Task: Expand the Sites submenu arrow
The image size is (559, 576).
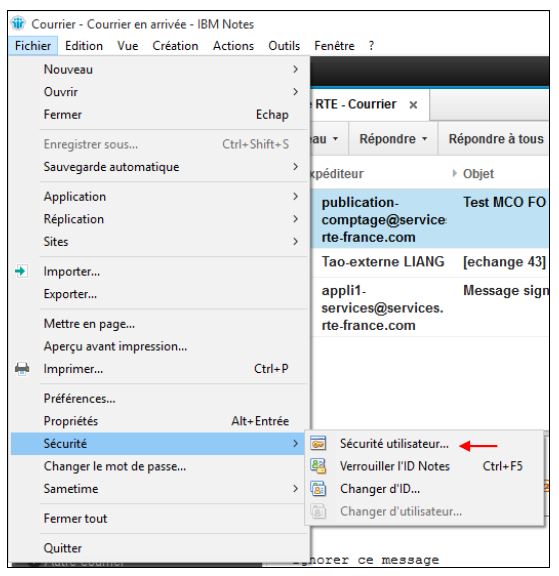Action: pos(295,241)
